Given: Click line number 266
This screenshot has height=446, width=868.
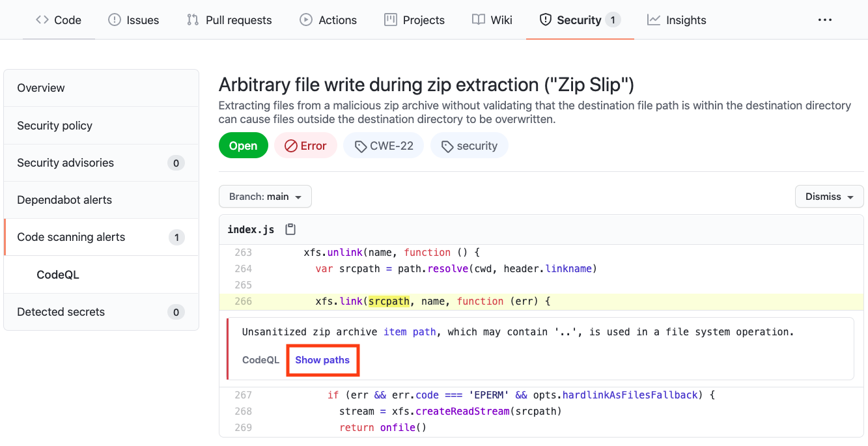Looking at the screenshot, I should coord(242,301).
